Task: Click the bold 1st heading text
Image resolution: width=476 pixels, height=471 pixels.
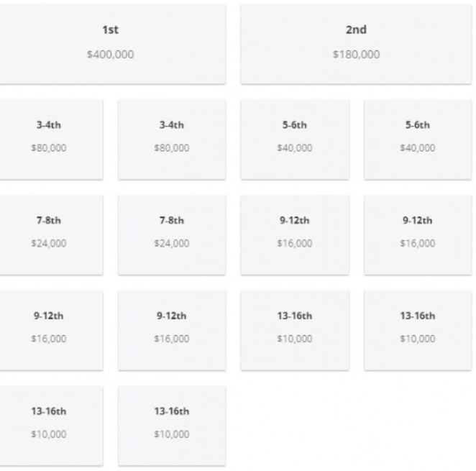Action: click(111, 29)
